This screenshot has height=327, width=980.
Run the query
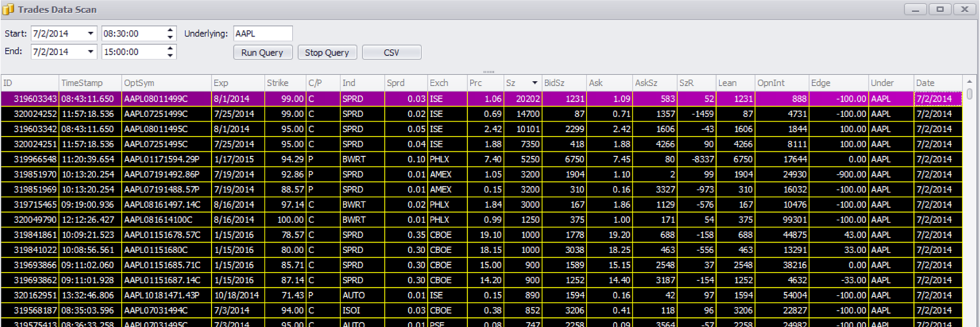(x=262, y=52)
